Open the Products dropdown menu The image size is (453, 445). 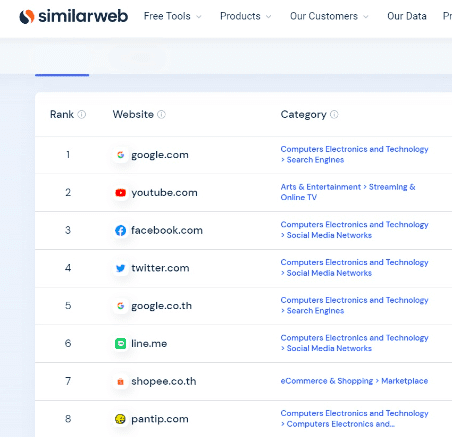pos(246,16)
